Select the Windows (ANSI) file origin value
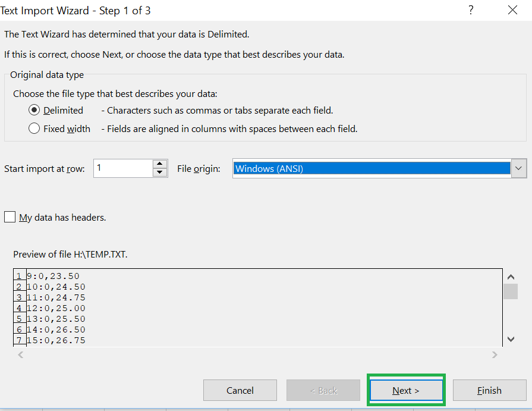 coord(357,168)
